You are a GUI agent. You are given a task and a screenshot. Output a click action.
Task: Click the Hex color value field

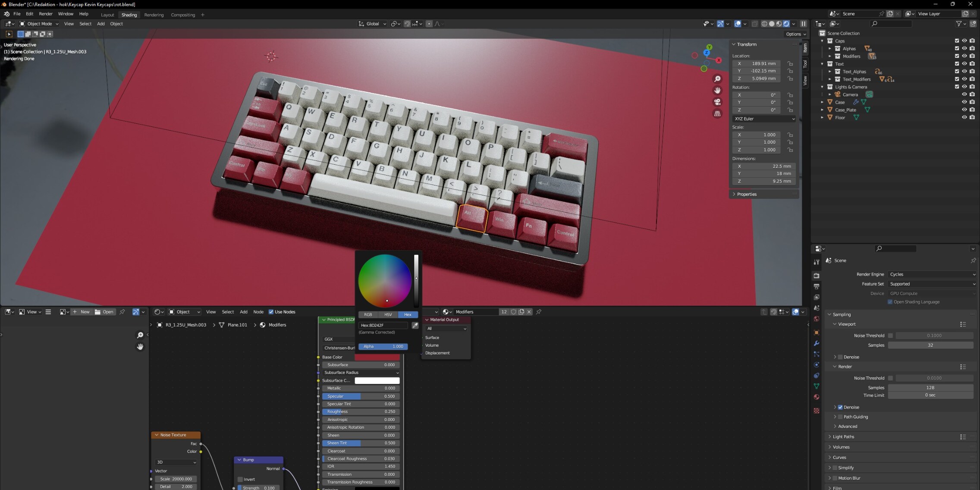(x=383, y=325)
